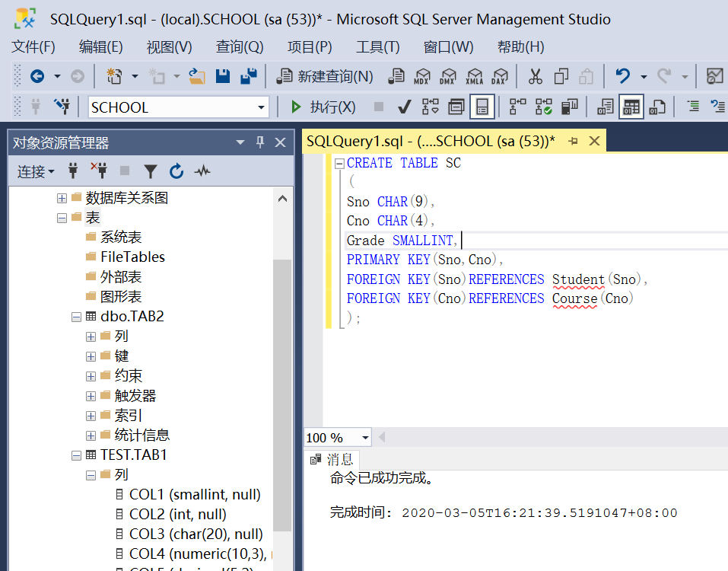
Task: Expand the 触发器 folder
Action: pyautogui.click(x=91, y=396)
